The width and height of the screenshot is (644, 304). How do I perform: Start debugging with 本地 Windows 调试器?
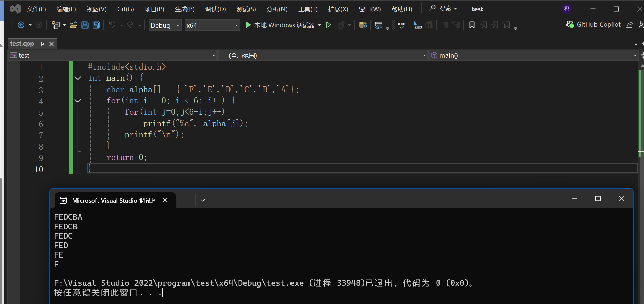click(x=280, y=25)
